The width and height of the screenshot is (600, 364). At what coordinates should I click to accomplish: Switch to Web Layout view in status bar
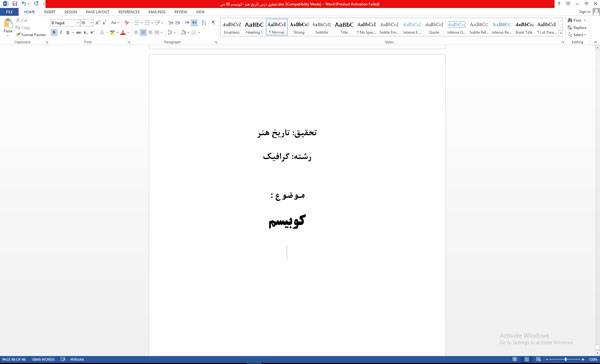[538, 359]
